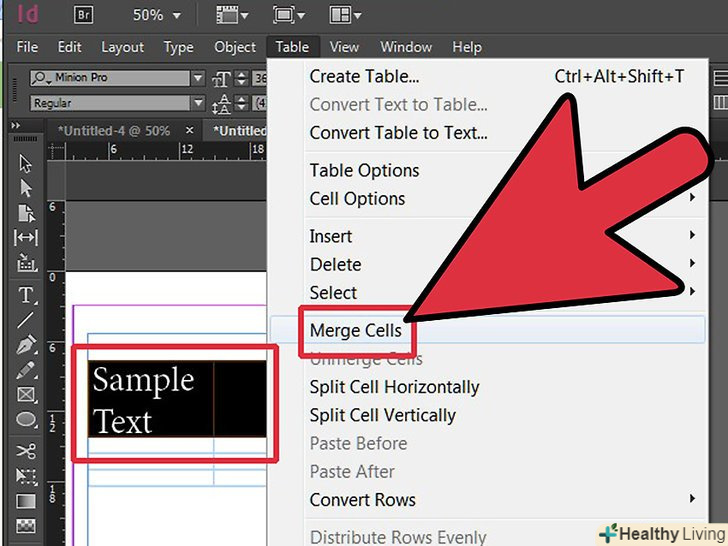Viewport: 728px width, 546px height.
Task: Click the font size icon
Action: pos(221,79)
